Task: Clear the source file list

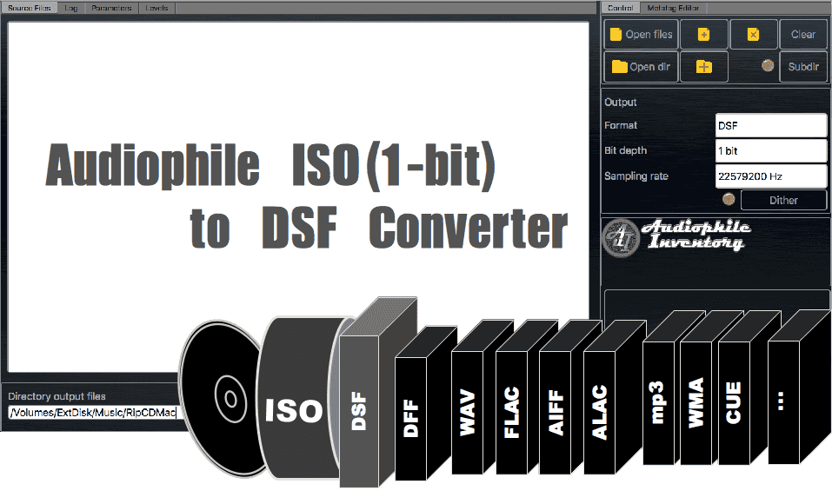Action: [803, 35]
